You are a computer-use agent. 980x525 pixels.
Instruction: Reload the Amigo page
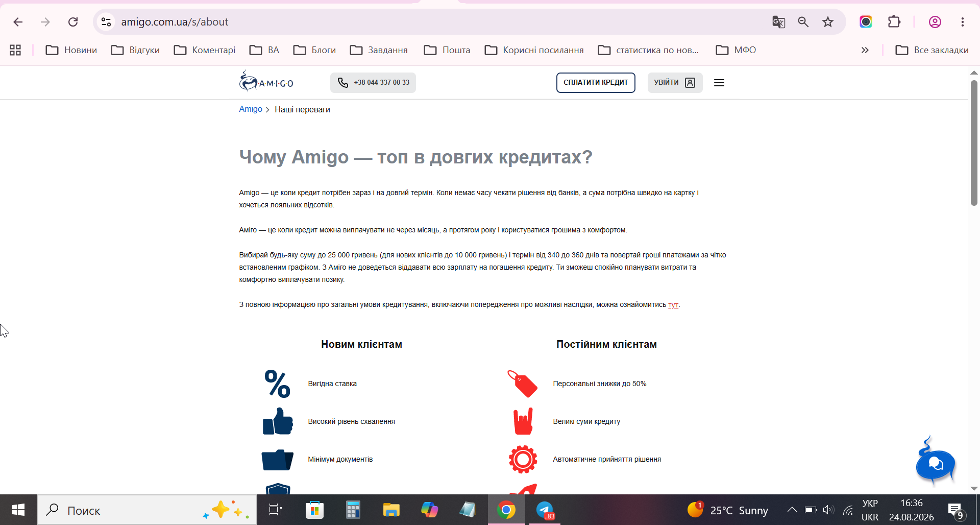(73, 22)
